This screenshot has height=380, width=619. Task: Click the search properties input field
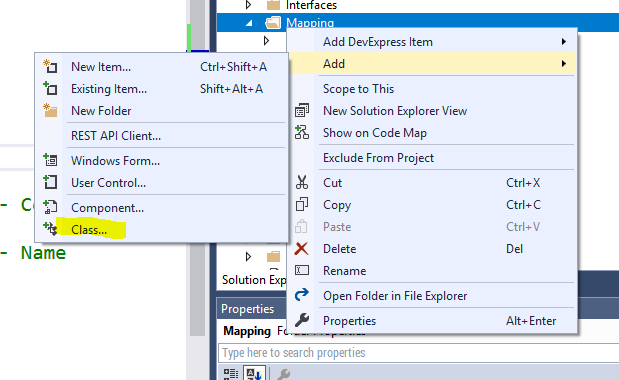[x=418, y=352]
